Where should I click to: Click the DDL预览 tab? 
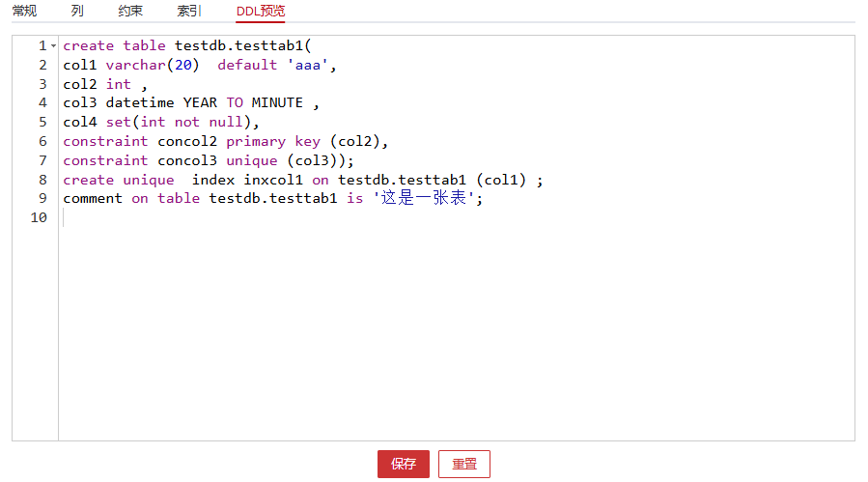point(261,12)
